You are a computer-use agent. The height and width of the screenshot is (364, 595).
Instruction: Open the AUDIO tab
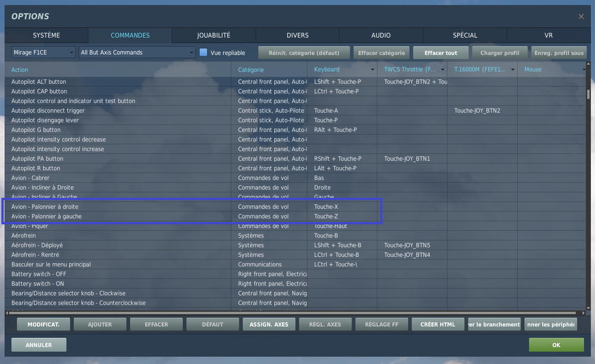pos(381,35)
